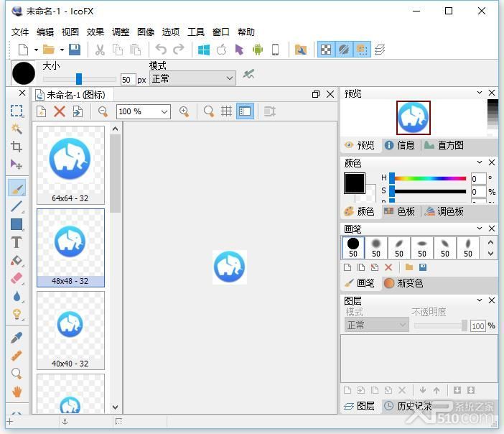Select the eraser tool
This screenshot has width=504, height=434.
(17, 278)
